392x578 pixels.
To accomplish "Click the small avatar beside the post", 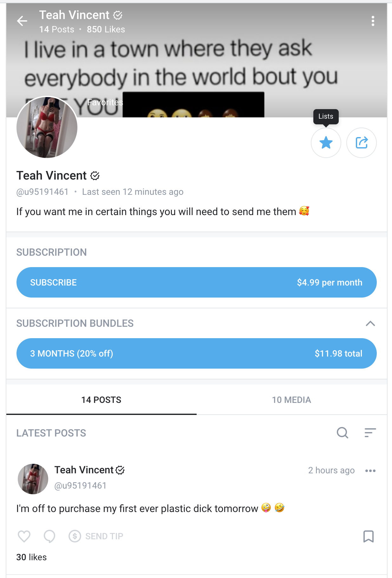I will click(x=33, y=479).
